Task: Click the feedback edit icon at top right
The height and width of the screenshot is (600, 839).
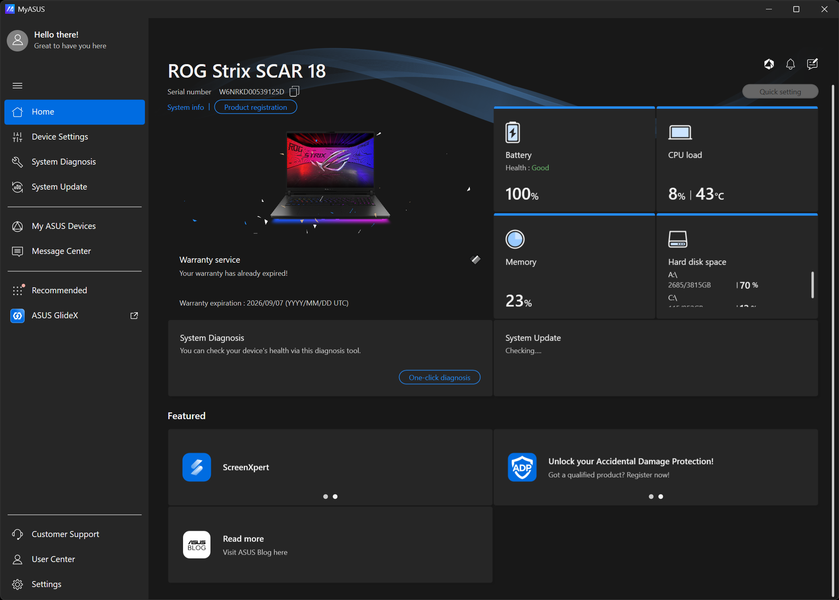Action: 812,64
